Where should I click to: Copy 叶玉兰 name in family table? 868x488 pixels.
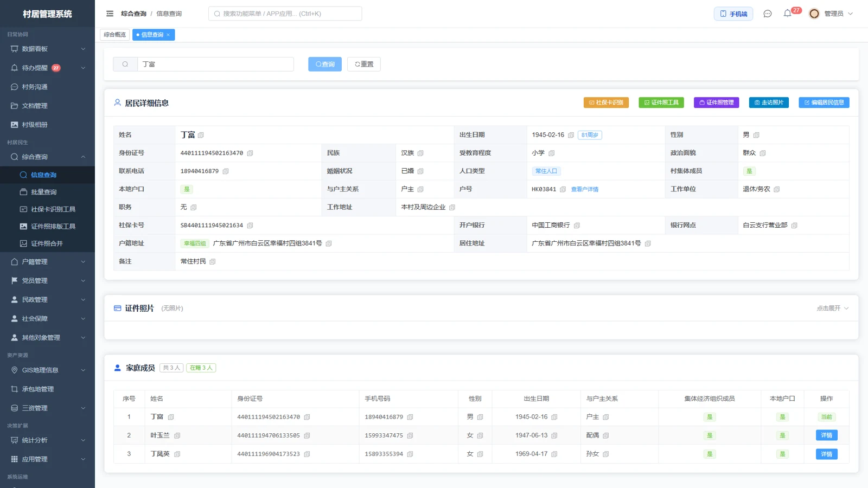177,436
